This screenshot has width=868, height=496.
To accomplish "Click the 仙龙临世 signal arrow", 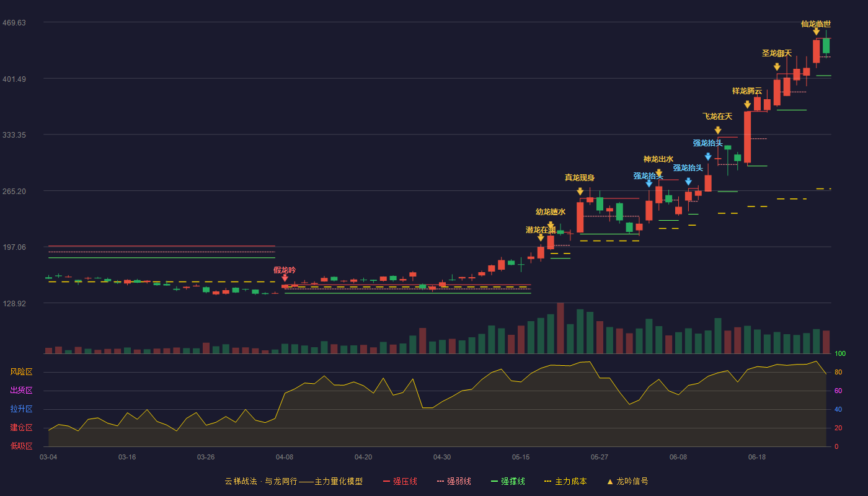I will pos(816,31).
